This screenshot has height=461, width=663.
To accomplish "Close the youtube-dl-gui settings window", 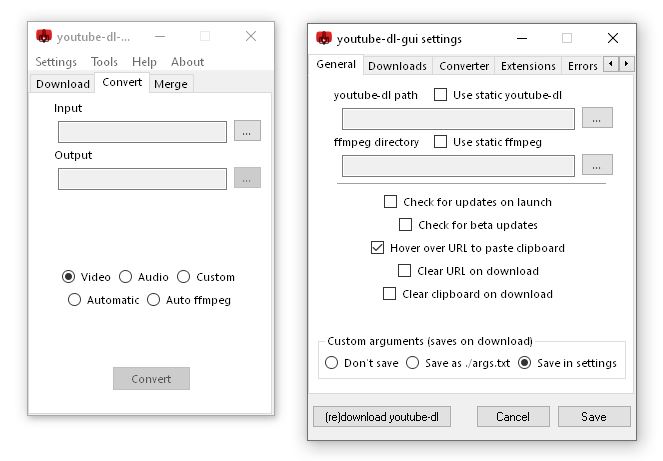I will click(613, 38).
